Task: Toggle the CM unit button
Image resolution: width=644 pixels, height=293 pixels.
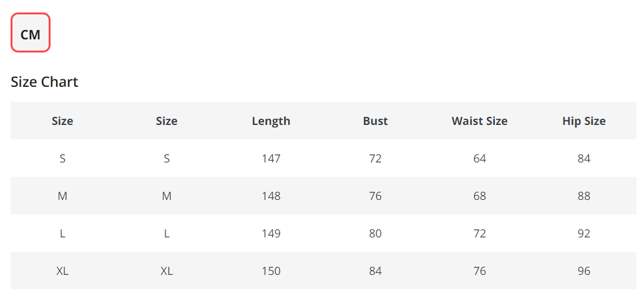Action: pos(31,32)
